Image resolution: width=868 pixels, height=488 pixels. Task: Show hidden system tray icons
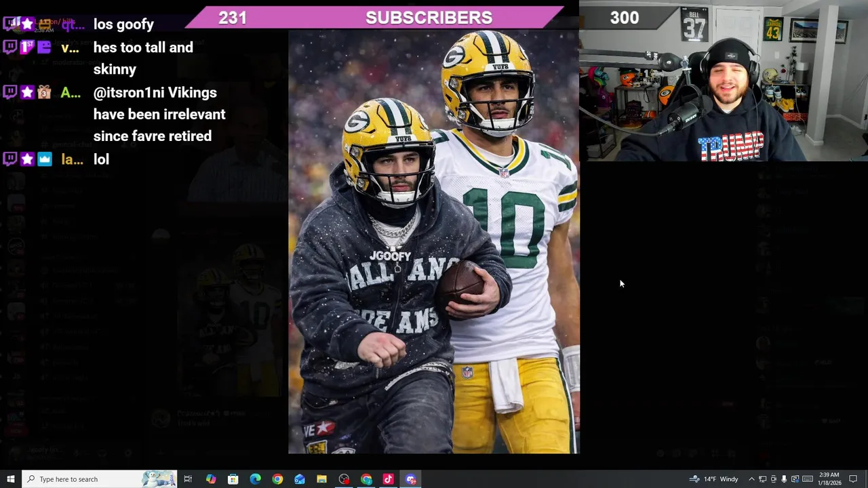[751, 479]
